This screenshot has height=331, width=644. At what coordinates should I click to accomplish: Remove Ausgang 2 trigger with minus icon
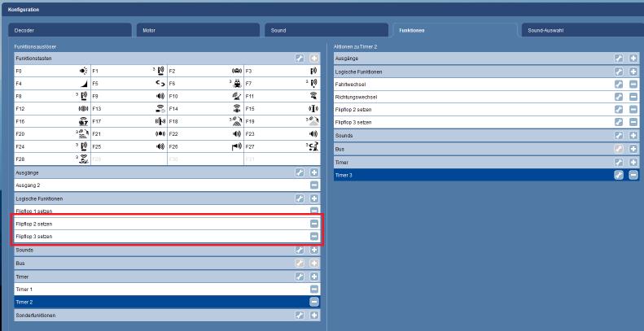[x=314, y=185]
